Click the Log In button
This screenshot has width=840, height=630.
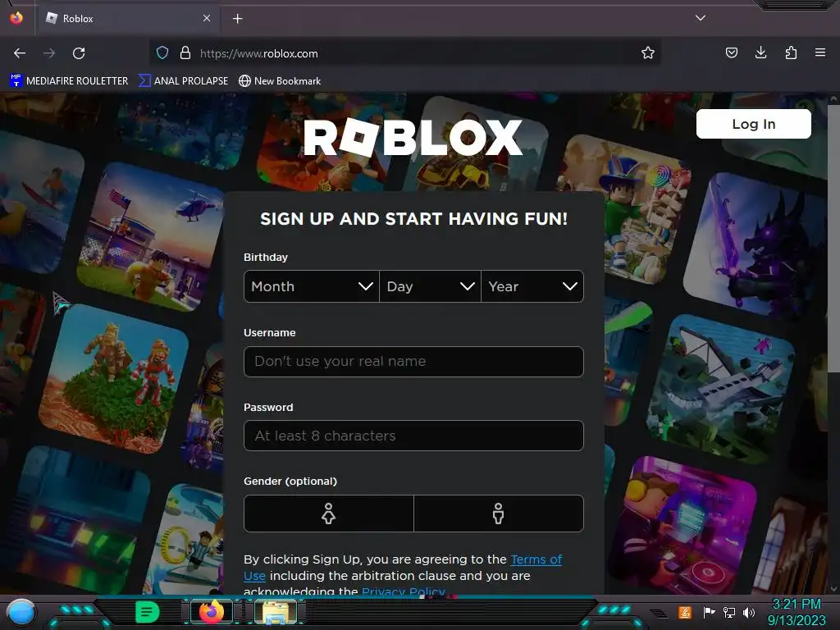pos(753,124)
